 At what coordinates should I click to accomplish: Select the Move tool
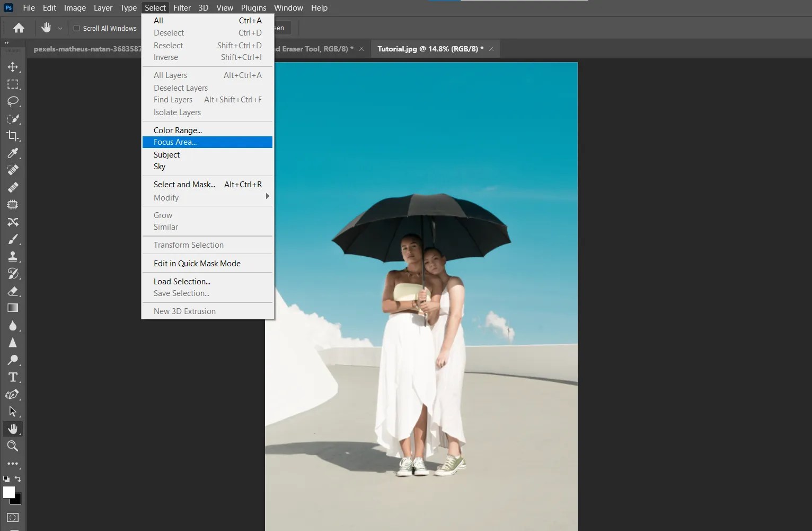[x=13, y=67]
